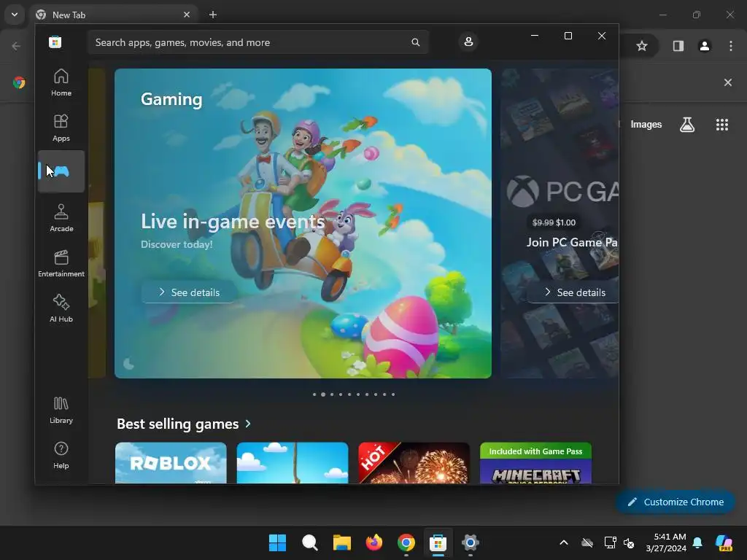The width and height of the screenshot is (747, 560).
Task: Click the Store search apps input field
Action: click(x=258, y=42)
